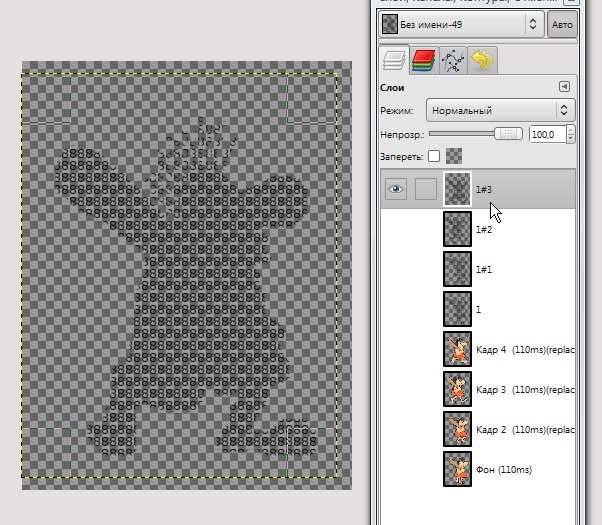Click the 'Авто' button
The image size is (602, 525).
click(562, 25)
